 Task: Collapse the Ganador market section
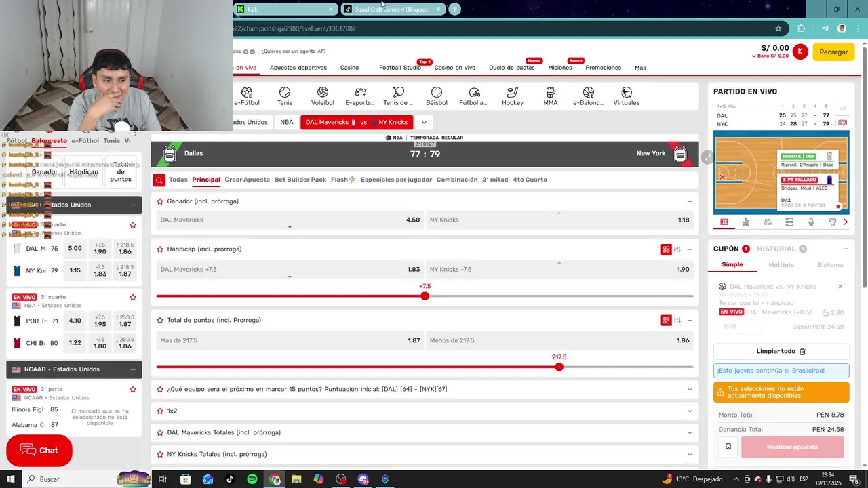pos(690,201)
